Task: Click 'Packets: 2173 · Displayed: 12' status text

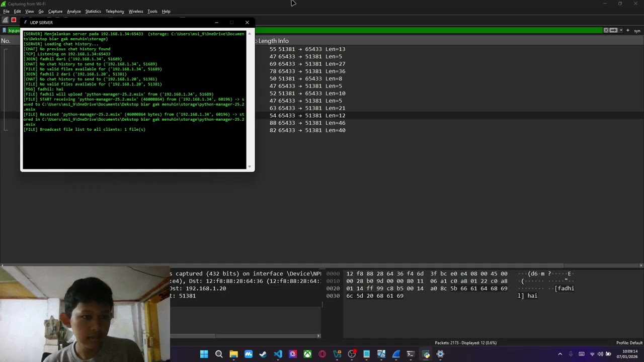Action: coord(465,343)
